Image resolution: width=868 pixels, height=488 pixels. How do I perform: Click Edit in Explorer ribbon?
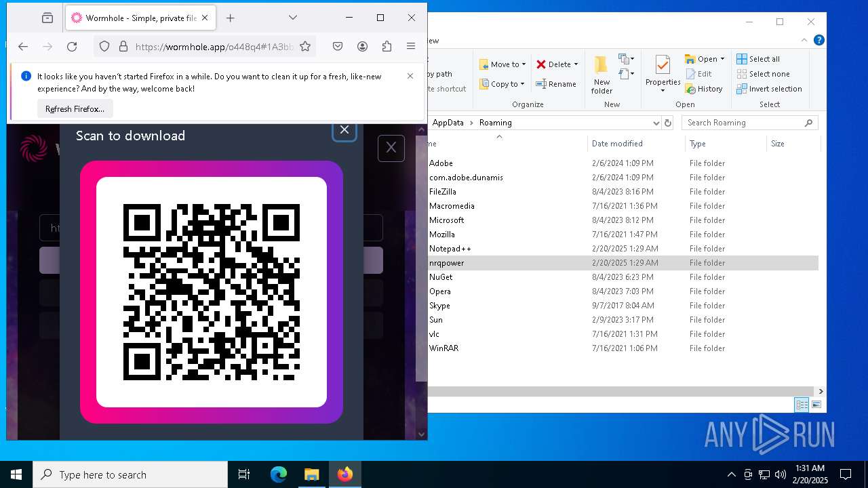pyautogui.click(x=698, y=74)
